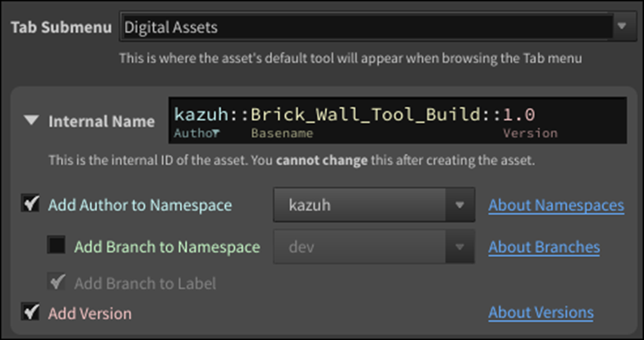Open About Branches link
644x340 pixels.
pos(544,247)
